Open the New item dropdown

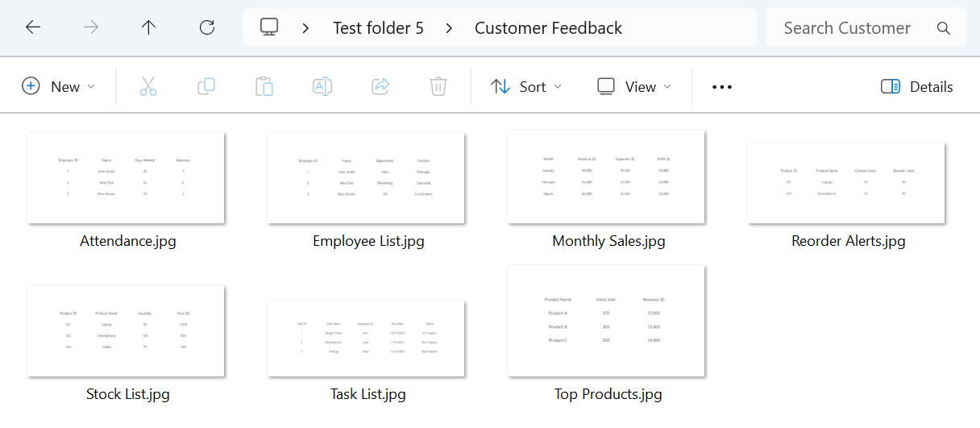(58, 86)
